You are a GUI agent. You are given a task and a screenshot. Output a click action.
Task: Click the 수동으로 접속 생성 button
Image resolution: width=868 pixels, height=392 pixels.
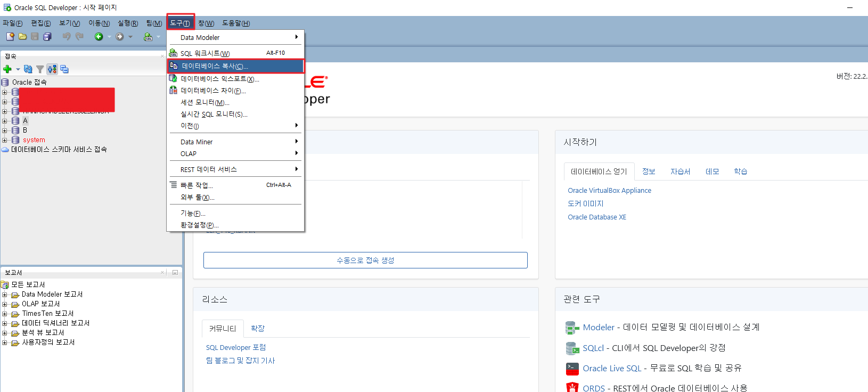tap(365, 260)
